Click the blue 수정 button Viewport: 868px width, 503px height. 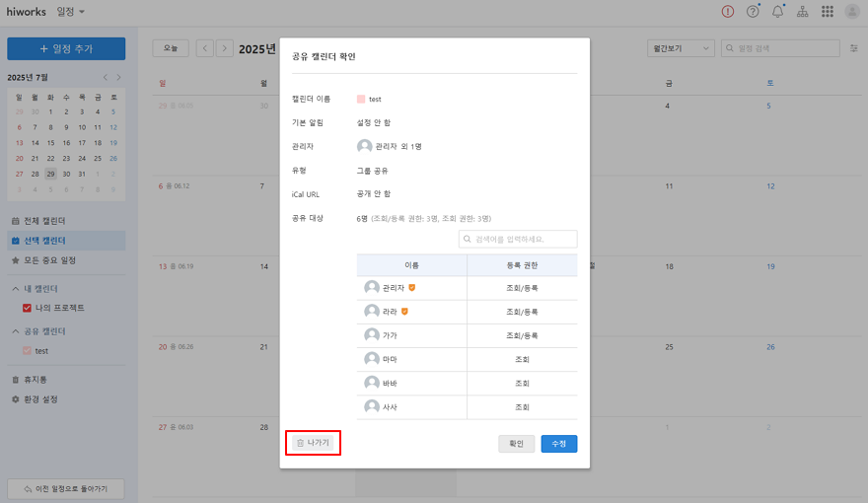558,444
